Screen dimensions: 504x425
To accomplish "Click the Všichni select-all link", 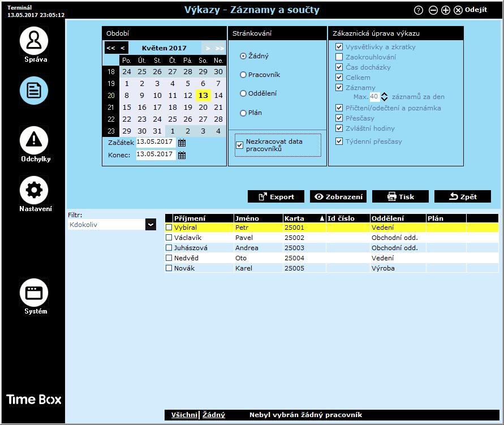I will pos(184,415).
